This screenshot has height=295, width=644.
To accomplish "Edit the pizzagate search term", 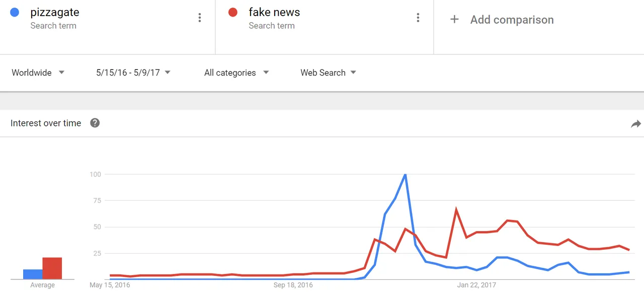I will pyautogui.click(x=55, y=12).
